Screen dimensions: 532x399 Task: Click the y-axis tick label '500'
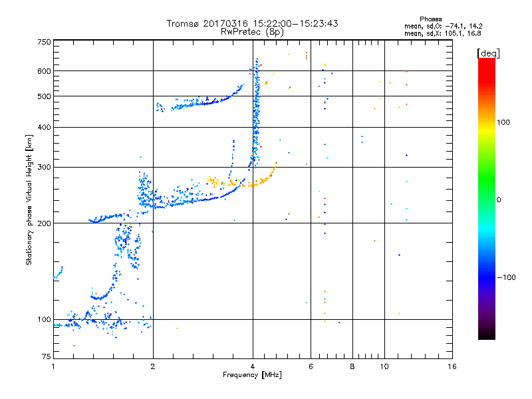[44, 96]
